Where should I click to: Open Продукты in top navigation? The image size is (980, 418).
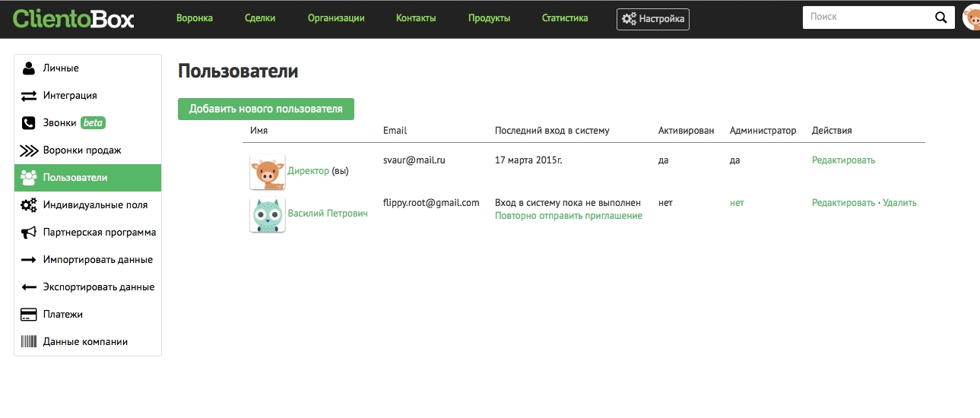(489, 18)
